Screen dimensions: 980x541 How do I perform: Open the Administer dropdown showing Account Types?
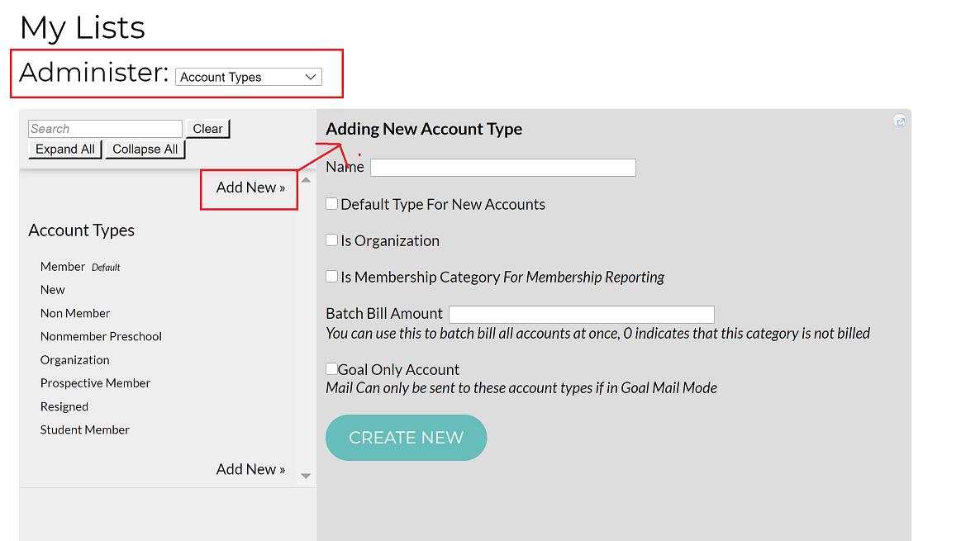[x=247, y=76]
